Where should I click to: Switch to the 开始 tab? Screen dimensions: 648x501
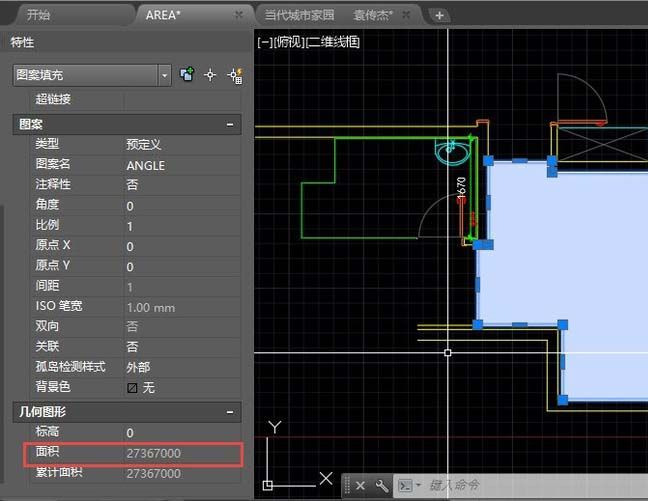click(x=38, y=15)
